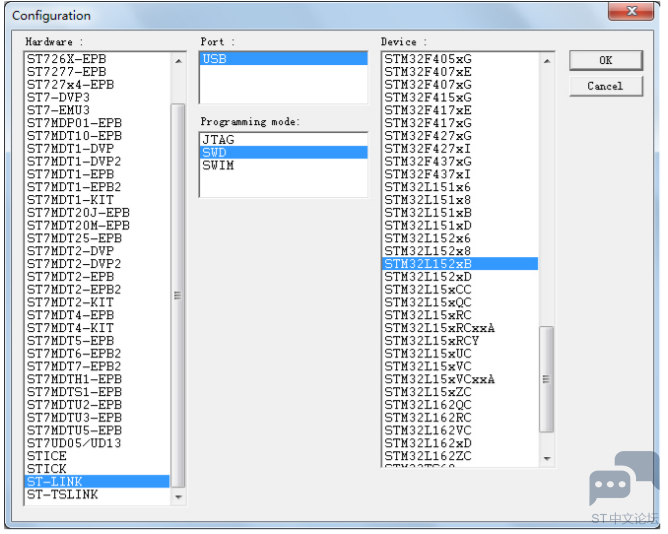Select STM32L15xQC device

[x=460, y=303]
